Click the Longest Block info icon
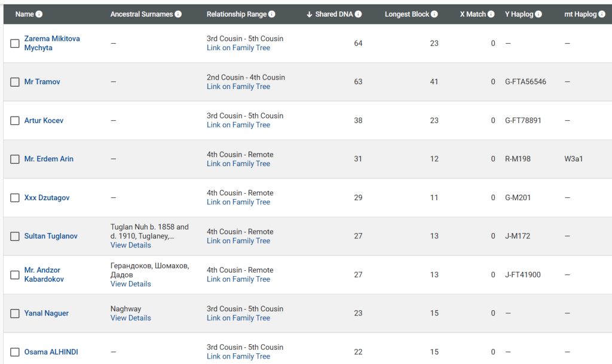Screen dimensions: 612x364 coord(434,14)
